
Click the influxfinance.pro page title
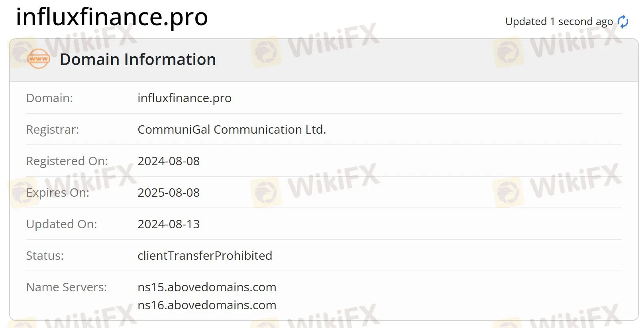pyautogui.click(x=112, y=17)
